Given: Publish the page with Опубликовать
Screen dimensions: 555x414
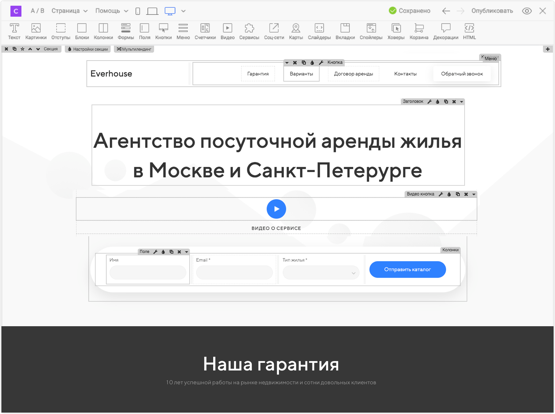Looking at the screenshot, I should [492, 11].
